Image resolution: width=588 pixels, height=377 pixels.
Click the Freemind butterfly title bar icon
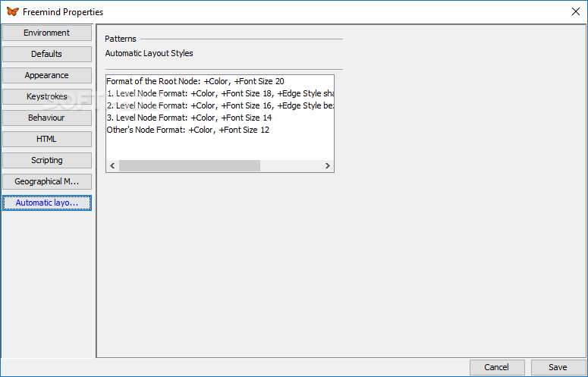13,11
